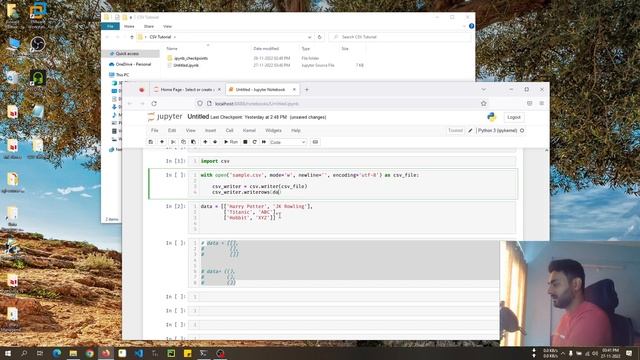This screenshot has height=360, width=640.
Task: Open Firefox application hamburger menu
Action: [542, 104]
